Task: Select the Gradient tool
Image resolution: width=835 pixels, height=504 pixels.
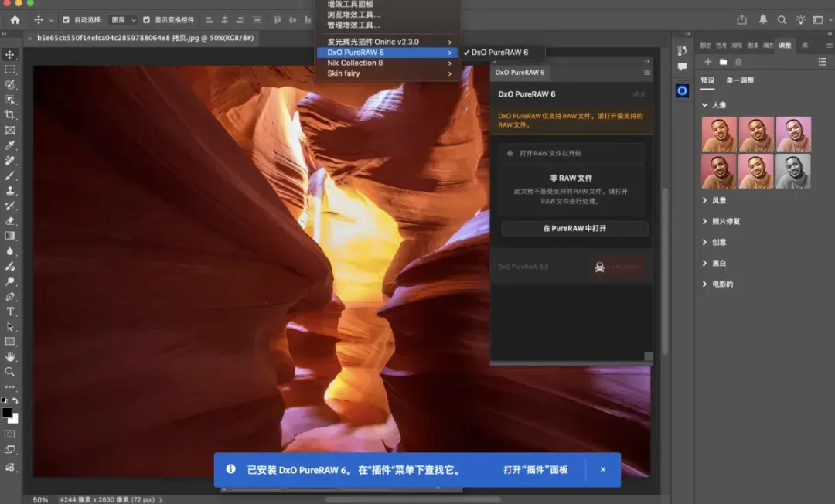Action: (x=9, y=236)
